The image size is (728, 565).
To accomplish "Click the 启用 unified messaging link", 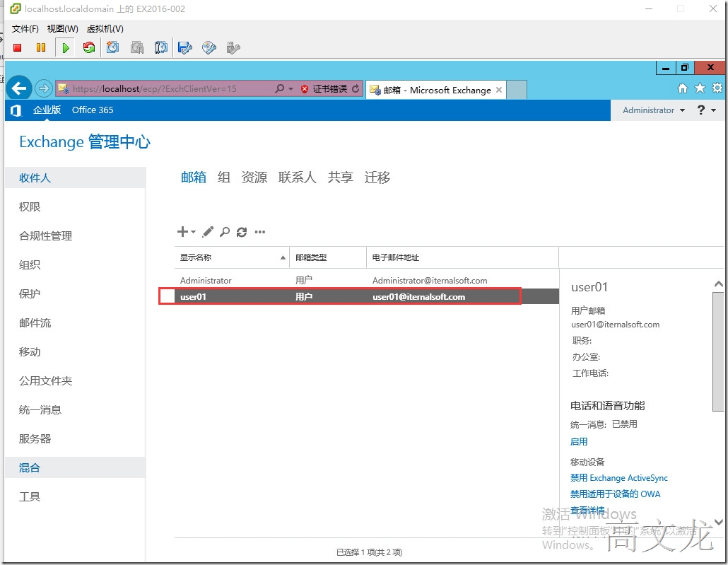I will click(x=578, y=441).
